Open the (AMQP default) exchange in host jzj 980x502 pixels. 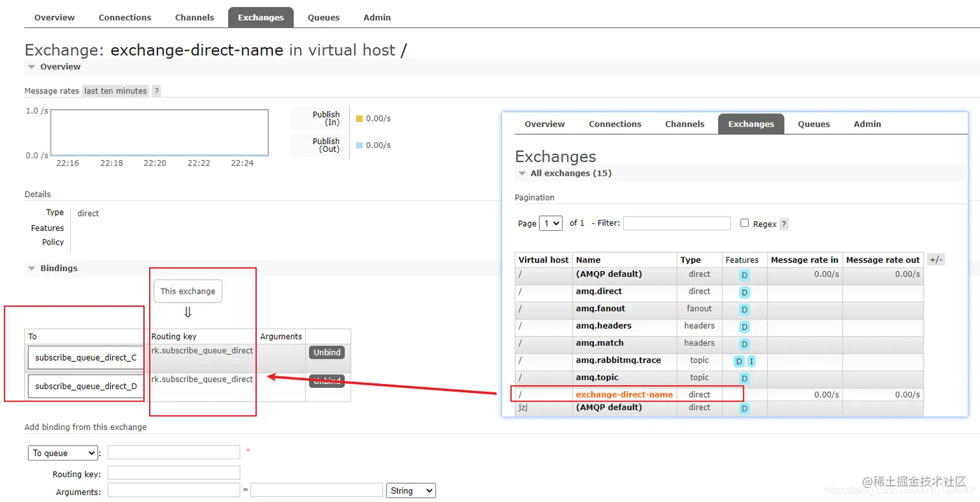609,407
